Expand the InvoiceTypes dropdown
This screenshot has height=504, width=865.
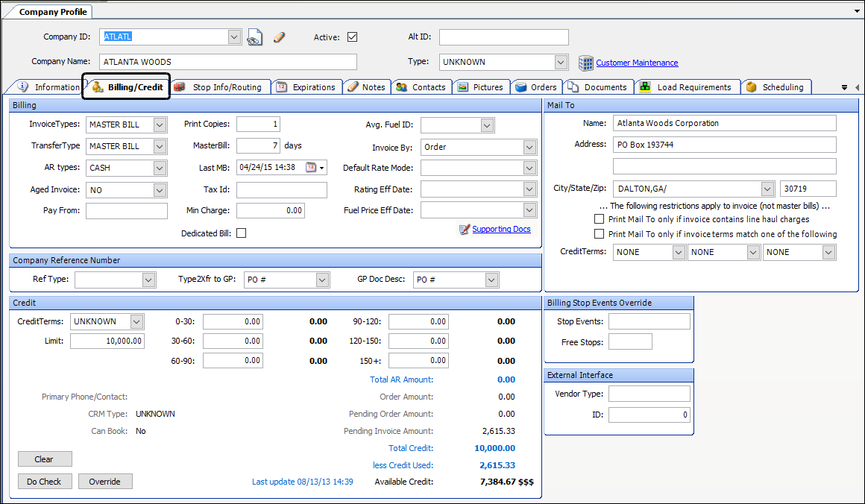pos(160,125)
